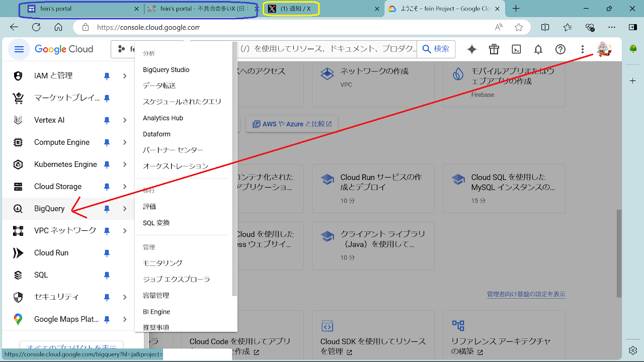Open new browser tab plus button
The height and width of the screenshot is (362, 644).
[x=516, y=9]
